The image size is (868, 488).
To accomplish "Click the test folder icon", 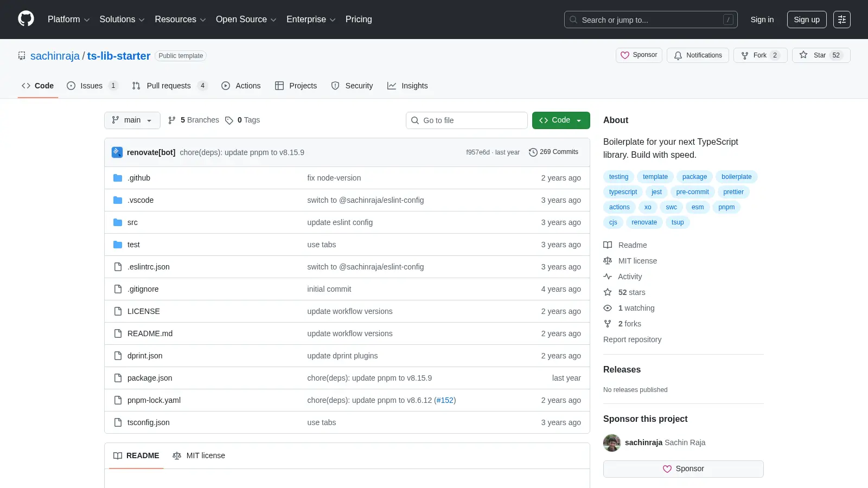I will tap(118, 245).
